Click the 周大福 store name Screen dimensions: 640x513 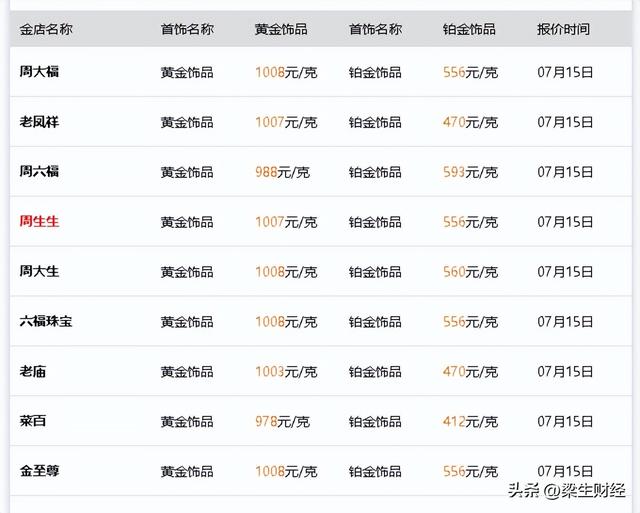point(39,72)
